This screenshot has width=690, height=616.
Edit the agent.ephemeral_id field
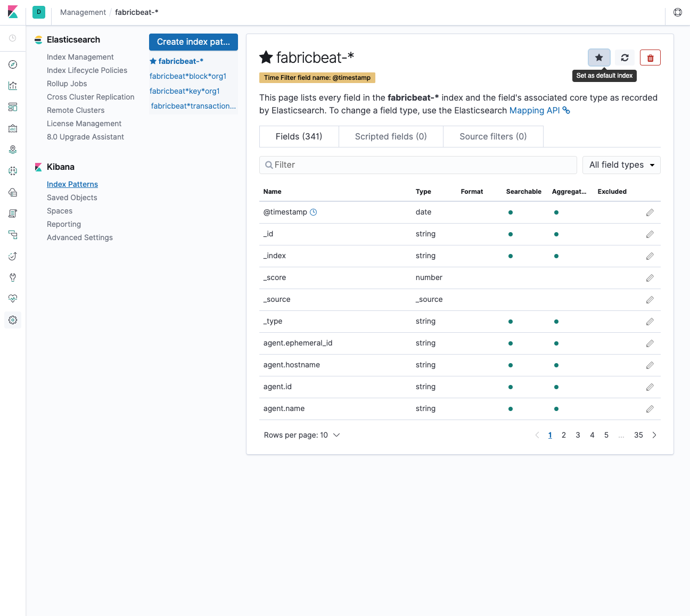(650, 343)
